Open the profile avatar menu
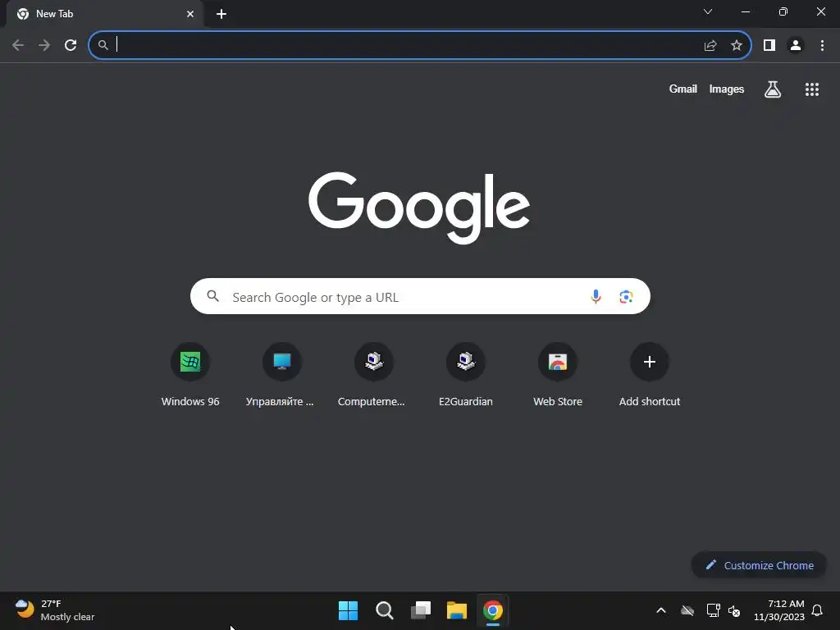This screenshot has height=630, width=840. 796,46
